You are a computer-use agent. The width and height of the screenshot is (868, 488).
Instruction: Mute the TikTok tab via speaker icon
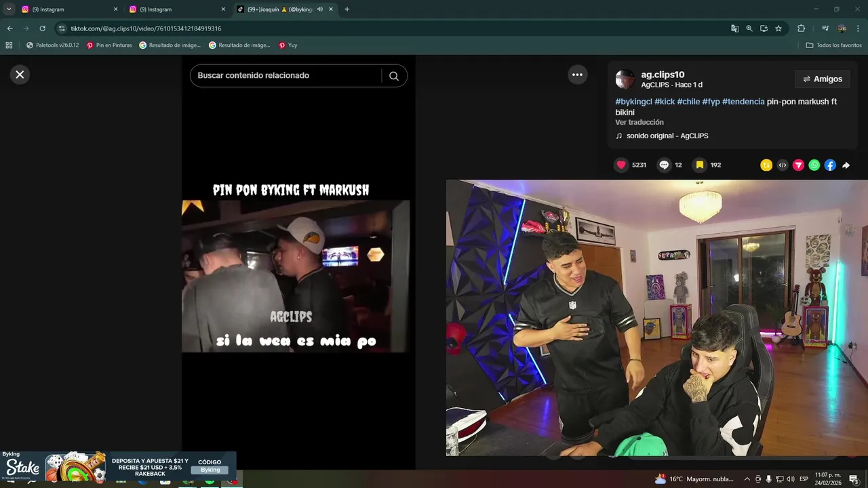[x=320, y=9]
